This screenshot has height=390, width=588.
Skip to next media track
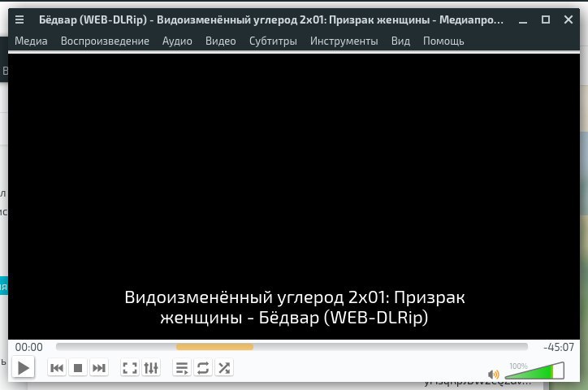[98, 368]
